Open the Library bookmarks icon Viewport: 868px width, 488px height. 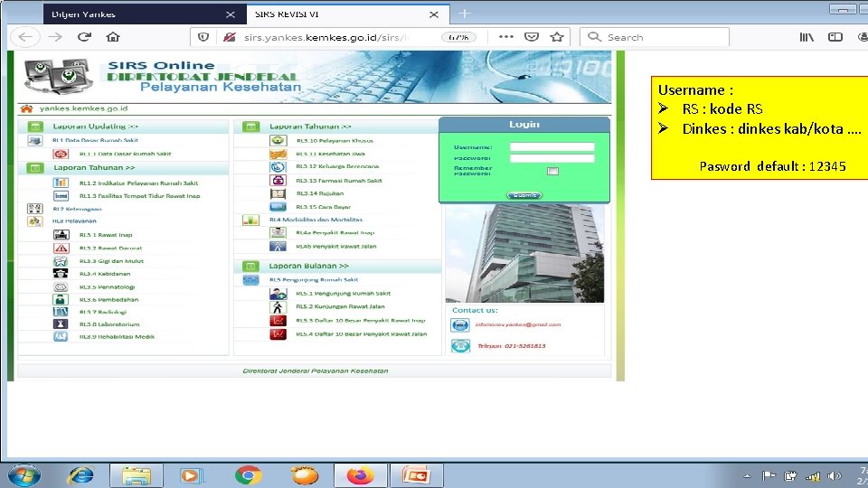tap(807, 37)
